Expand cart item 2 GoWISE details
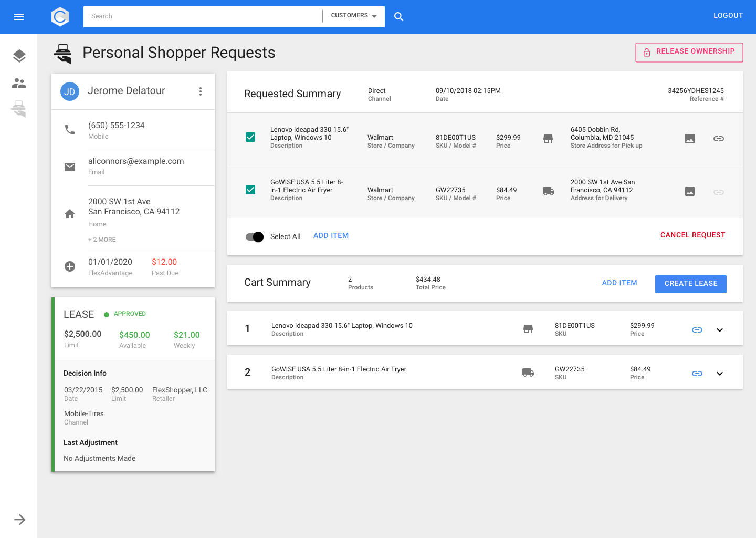Viewport: 756px width, 538px height. pyautogui.click(x=720, y=374)
